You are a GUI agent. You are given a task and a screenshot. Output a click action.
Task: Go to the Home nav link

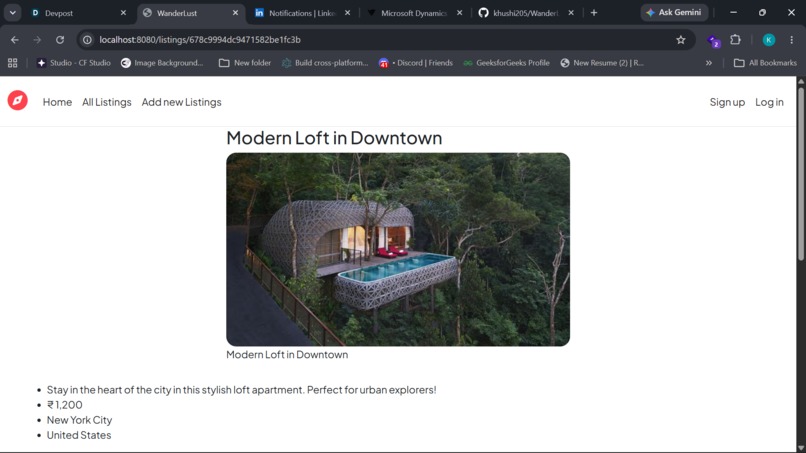pyautogui.click(x=57, y=102)
